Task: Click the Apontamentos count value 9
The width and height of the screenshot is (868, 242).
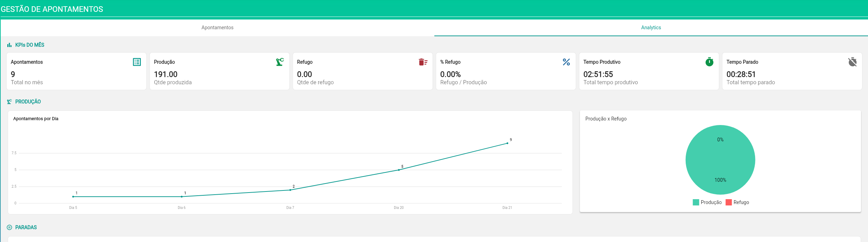Action: point(13,74)
